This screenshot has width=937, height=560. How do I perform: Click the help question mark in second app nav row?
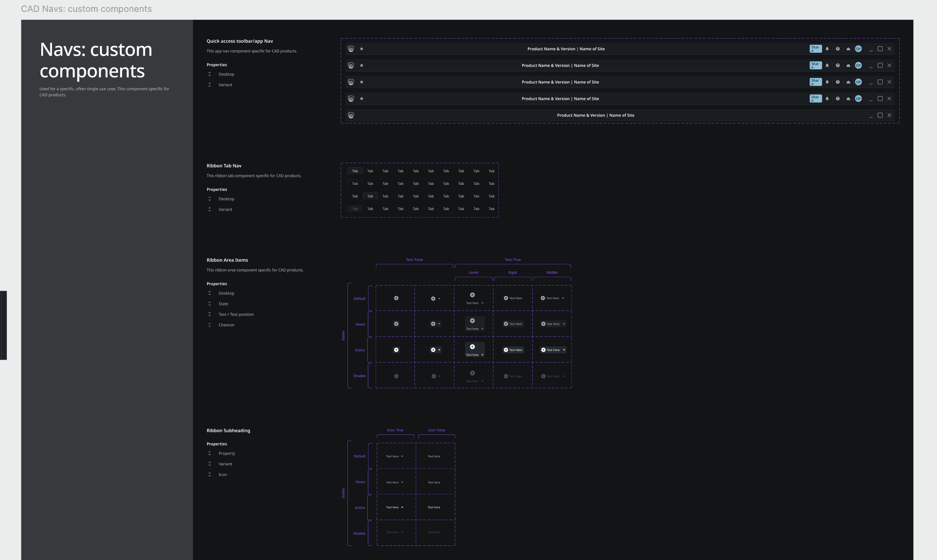tap(837, 65)
